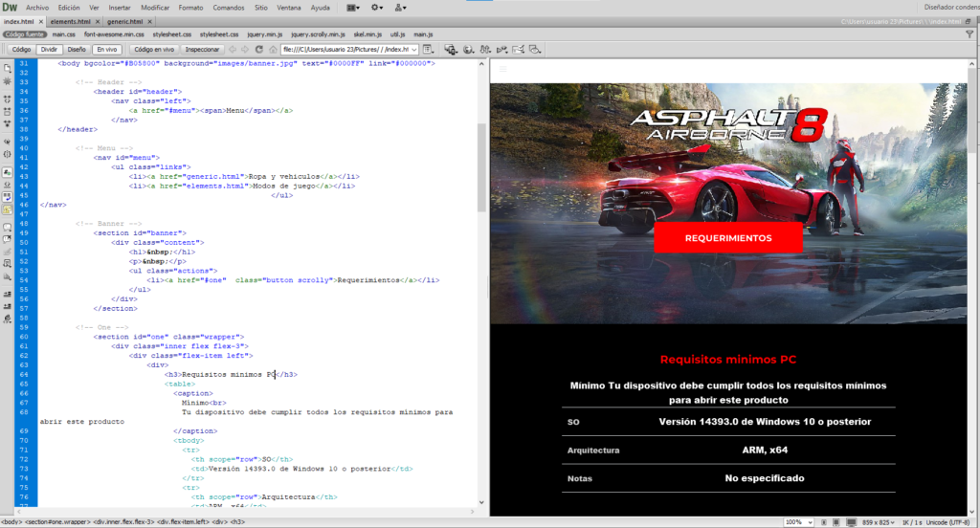Open the zoom level 100% dropdown
The image size is (980, 528).
[x=799, y=522]
